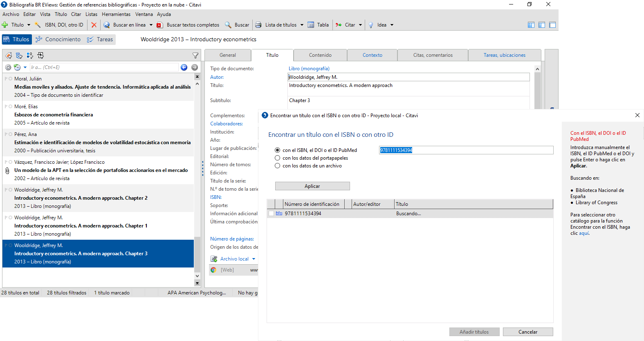Click the ISBN input field in the dialog
Image resolution: width=644 pixels, height=341 pixels.
(466, 150)
